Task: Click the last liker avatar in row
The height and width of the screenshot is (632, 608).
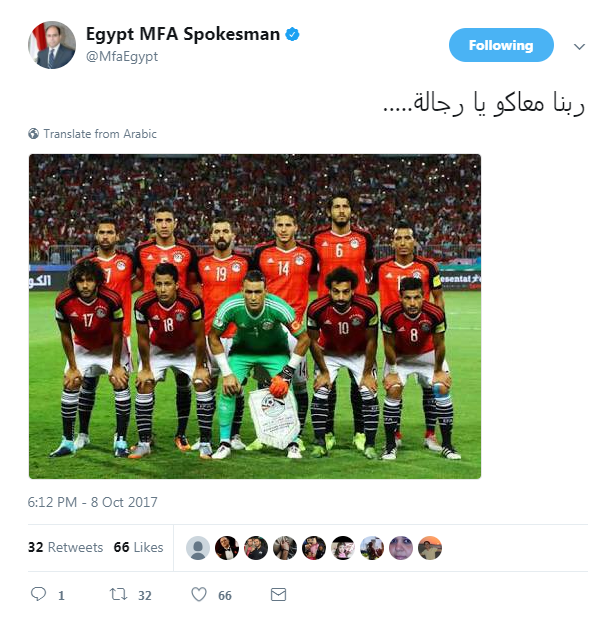Action: pyautogui.click(x=430, y=548)
